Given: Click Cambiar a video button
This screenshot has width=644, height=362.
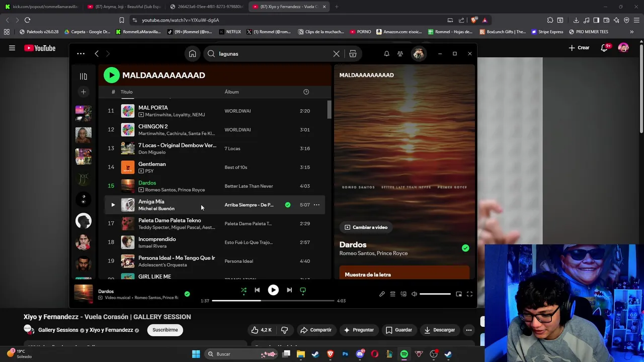Looking at the screenshot, I should [366, 227].
